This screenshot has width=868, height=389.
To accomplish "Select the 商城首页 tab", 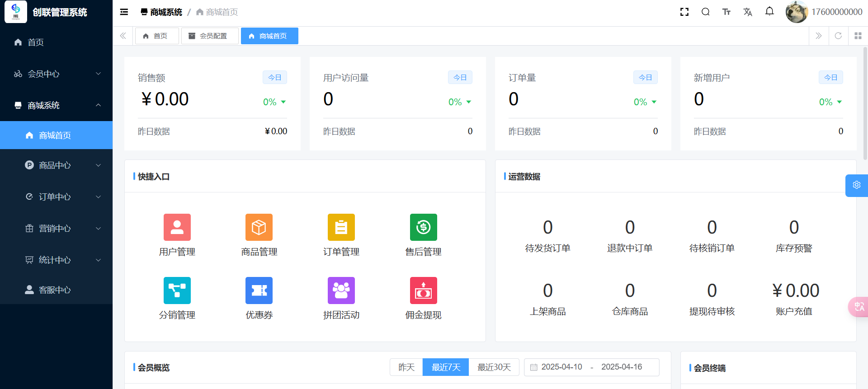I will [x=269, y=36].
